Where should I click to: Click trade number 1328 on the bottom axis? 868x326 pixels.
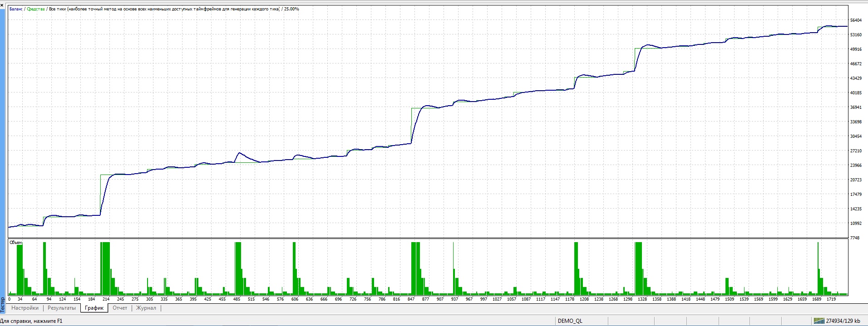click(642, 299)
